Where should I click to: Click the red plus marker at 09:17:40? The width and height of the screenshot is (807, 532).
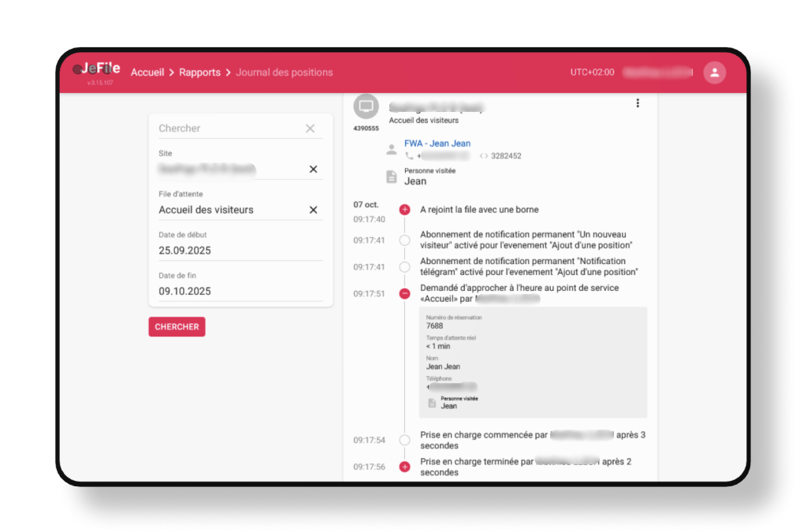tap(404, 210)
